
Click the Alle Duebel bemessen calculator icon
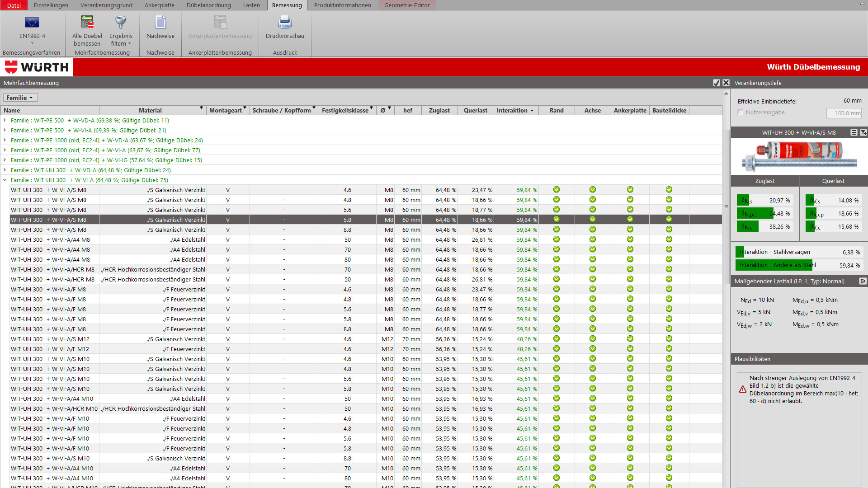pos(87,22)
